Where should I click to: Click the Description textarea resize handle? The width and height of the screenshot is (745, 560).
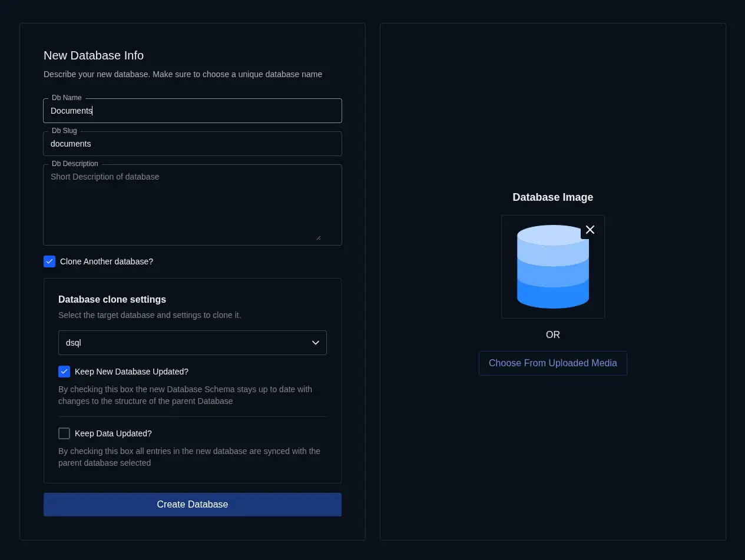pos(319,237)
